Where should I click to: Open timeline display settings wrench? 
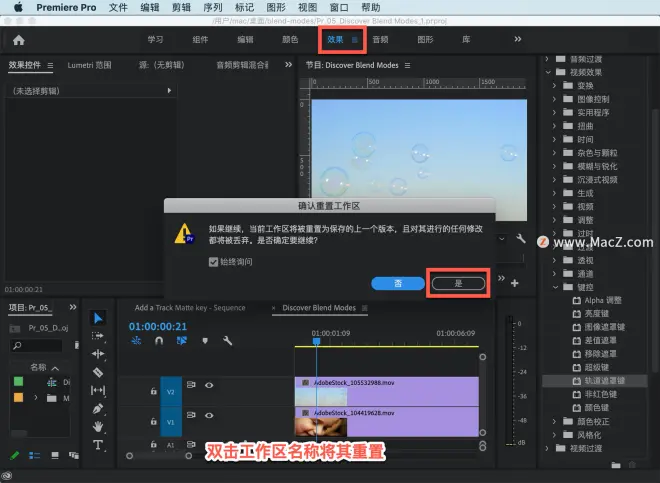tap(227, 341)
